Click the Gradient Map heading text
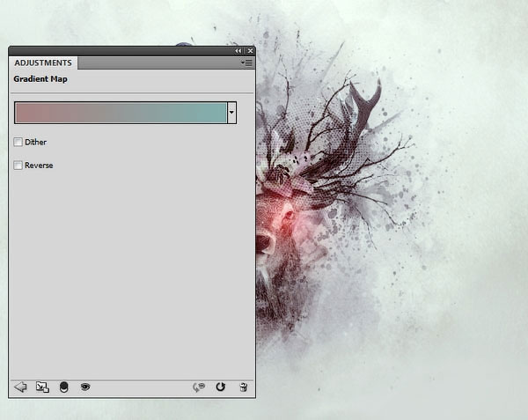Image resolution: width=528 pixels, height=420 pixels. (x=40, y=79)
